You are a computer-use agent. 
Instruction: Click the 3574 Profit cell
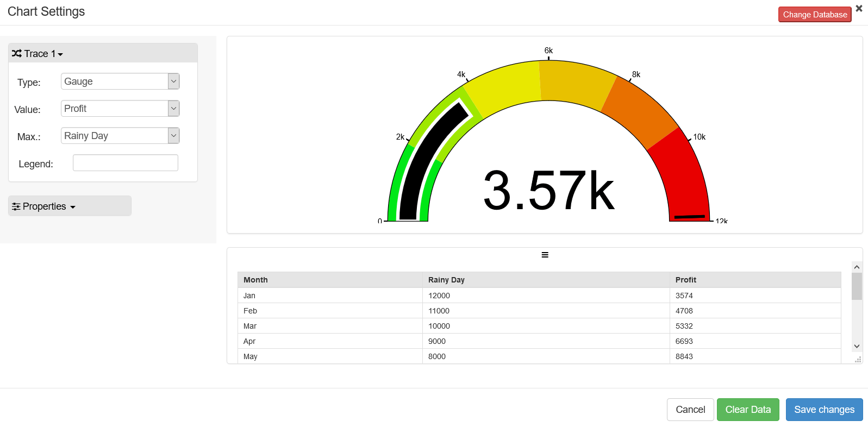point(755,296)
